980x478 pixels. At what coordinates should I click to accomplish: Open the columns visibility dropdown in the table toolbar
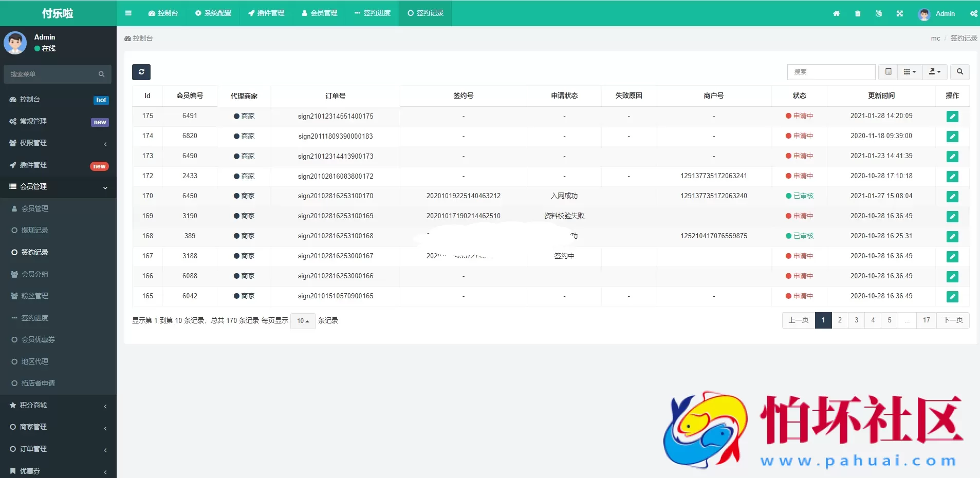click(910, 72)
